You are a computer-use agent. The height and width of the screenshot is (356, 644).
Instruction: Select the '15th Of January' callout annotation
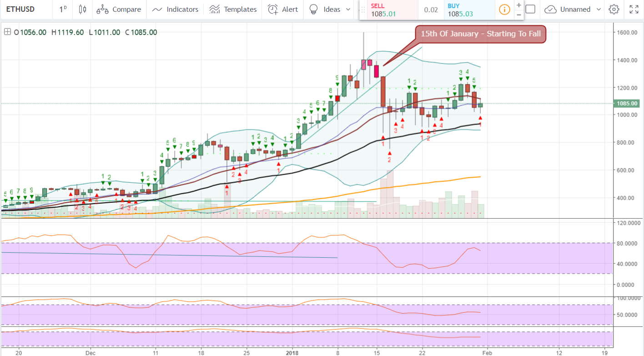pos(480,34)
